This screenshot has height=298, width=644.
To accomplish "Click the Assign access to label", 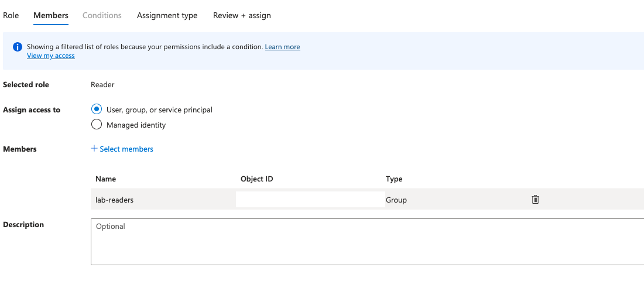I will (32, 110).
